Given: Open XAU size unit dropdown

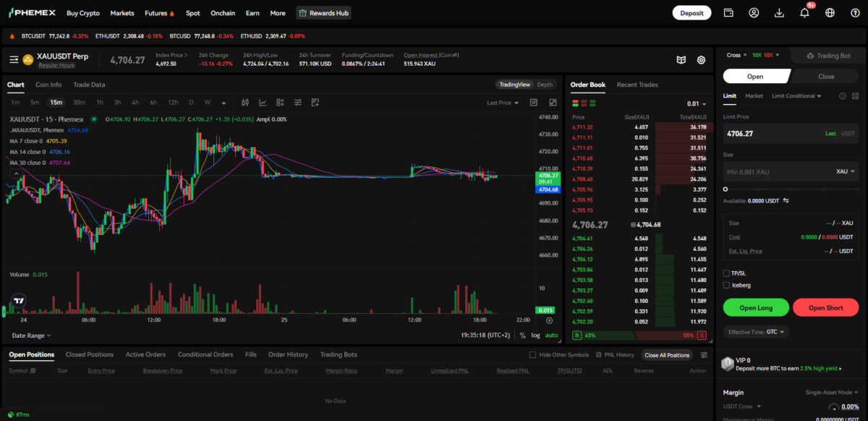Looking at the screenshot, I should click(x=846, y=171).
